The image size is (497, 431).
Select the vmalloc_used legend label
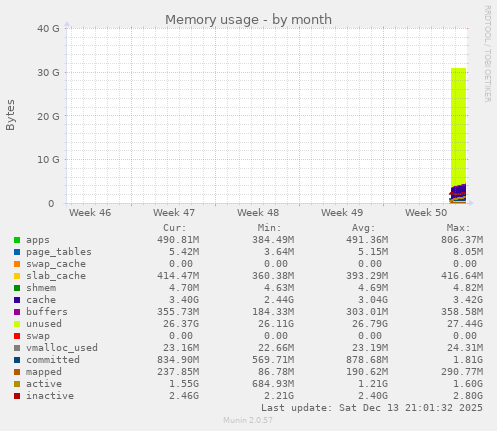coord(62,348)
